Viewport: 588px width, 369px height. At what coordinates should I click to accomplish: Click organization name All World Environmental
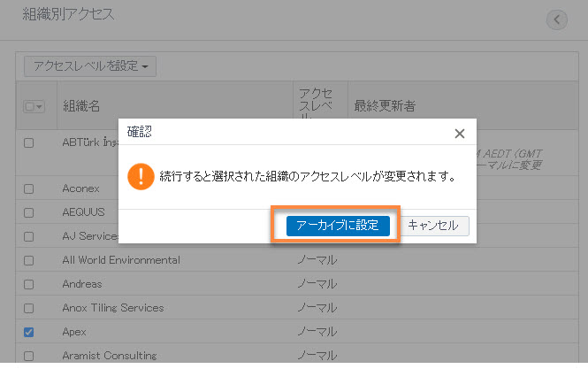(121, 260)
